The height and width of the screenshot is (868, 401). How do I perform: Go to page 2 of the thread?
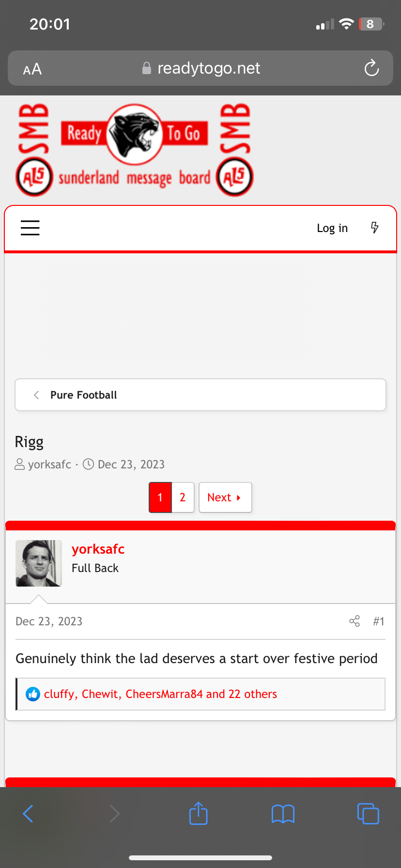[x=183, y=497]
